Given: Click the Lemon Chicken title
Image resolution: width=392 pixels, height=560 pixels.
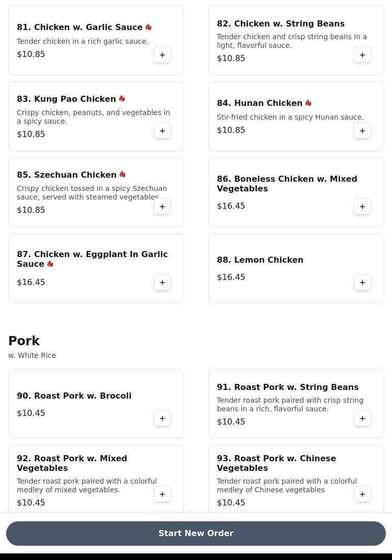Looking at the screenshot, I should [260, 260].
